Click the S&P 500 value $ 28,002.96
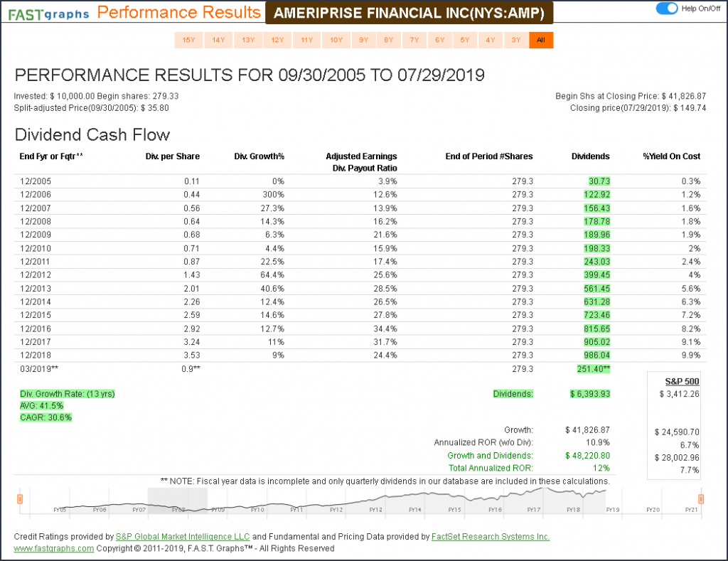Screen dimensions: 728x561 click(677, 457)
